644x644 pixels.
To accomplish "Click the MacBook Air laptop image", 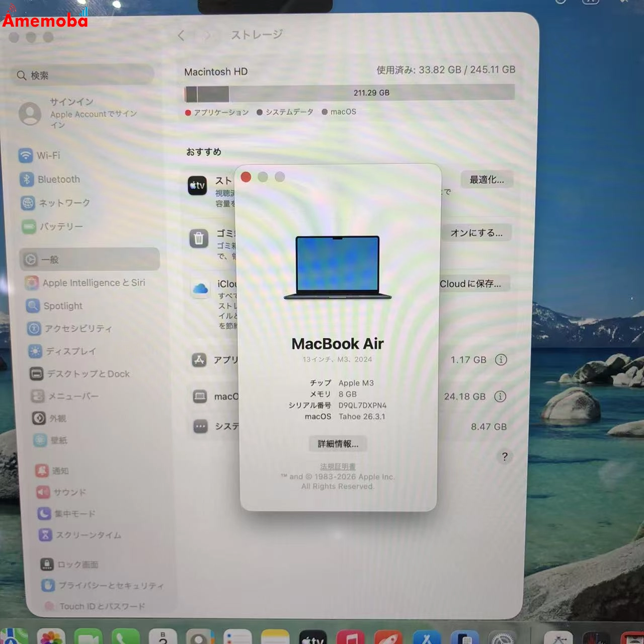I will [x=338, y=268].
